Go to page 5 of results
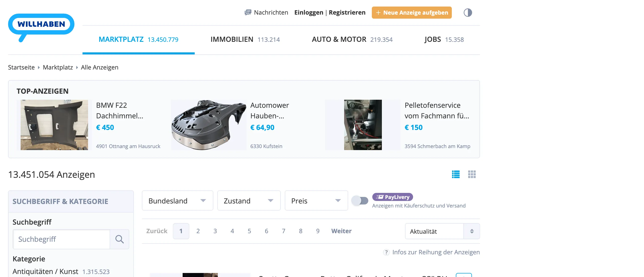The height and width of the screenshot is (277, 644). point(249,231)
